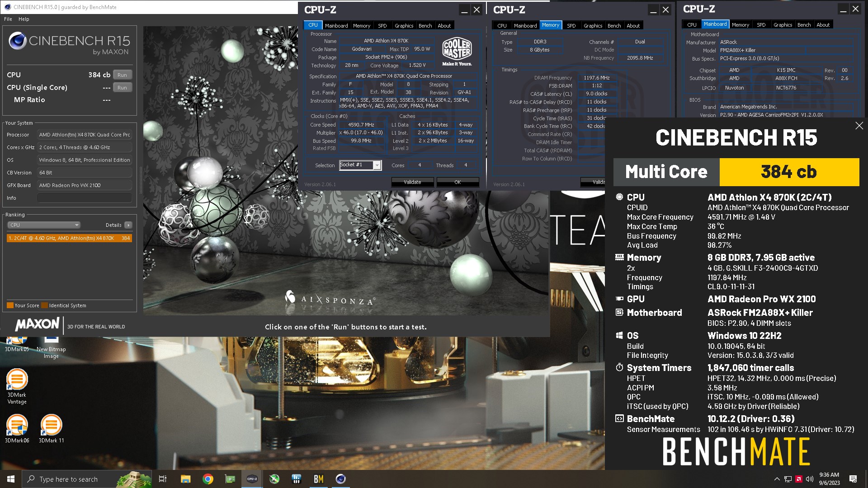This screenshot has width=868, height=488.
Task: Switch to CPU tab in third CPU-Z window
Action: pyautogui.click(x=692, y=25)
